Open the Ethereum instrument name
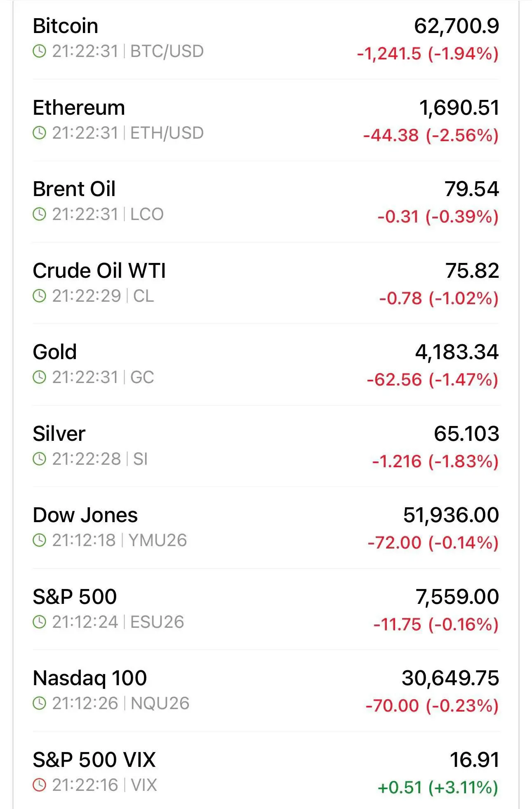532x809 pixels. tap(79, 108)
